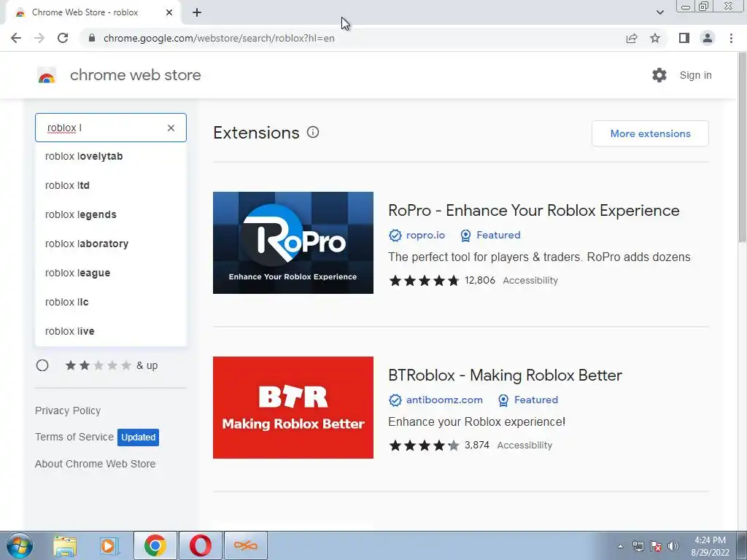Click the ropro.io verified badge icon
This screenshot has height=560, width=747.
(x=395, y=236)
